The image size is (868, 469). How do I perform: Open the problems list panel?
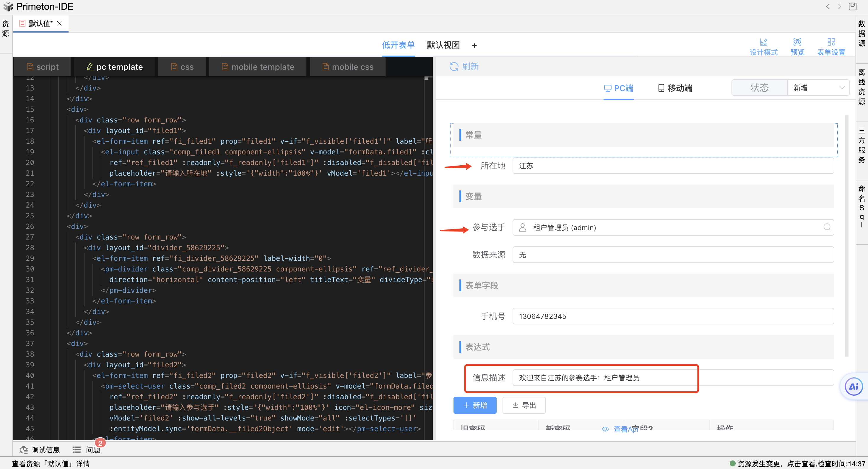coord(86,450)
